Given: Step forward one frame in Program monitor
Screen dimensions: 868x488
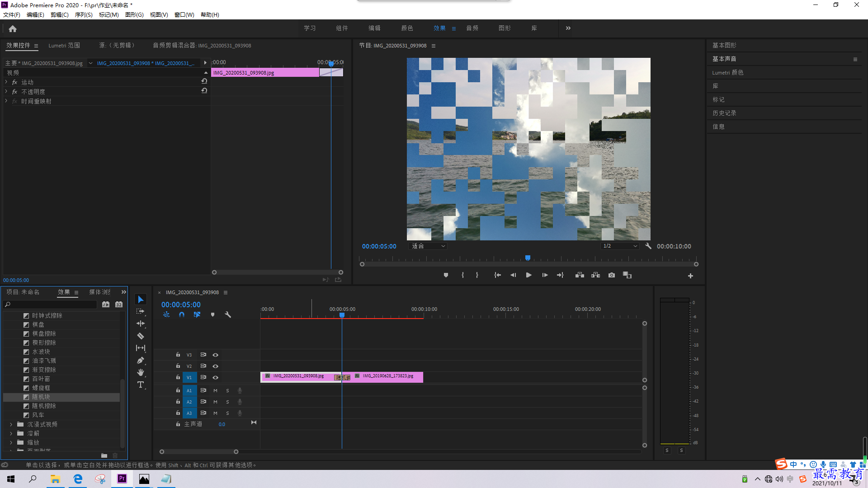Looking at the screenshot, I should [545, 275].
